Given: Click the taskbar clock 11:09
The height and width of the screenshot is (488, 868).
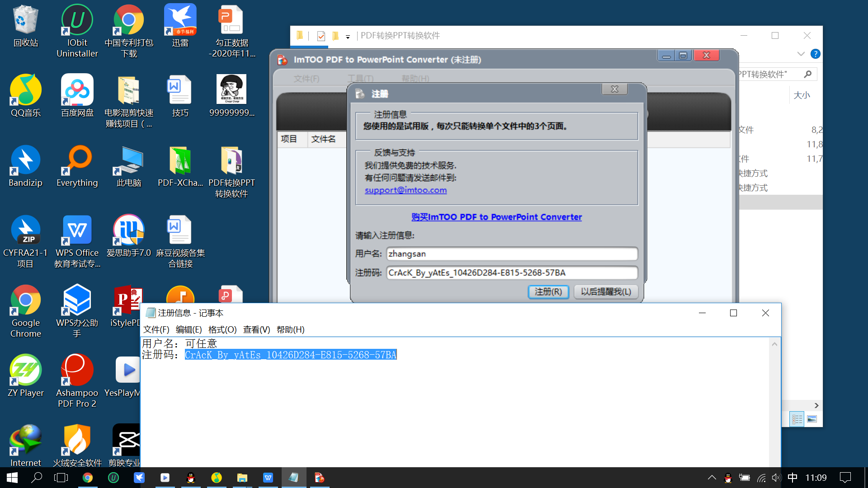Looking at the screenshot, I should [x=816, y=478].
